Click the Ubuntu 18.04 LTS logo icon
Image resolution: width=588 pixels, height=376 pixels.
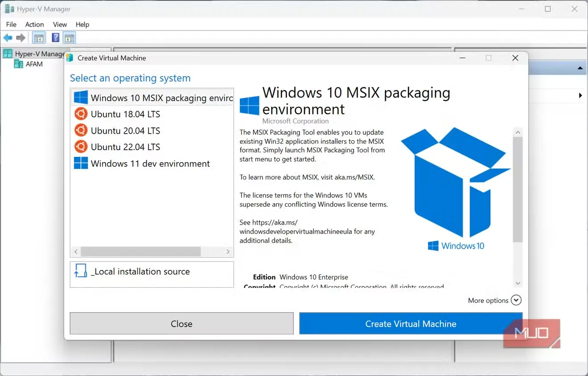click(81, 114)
